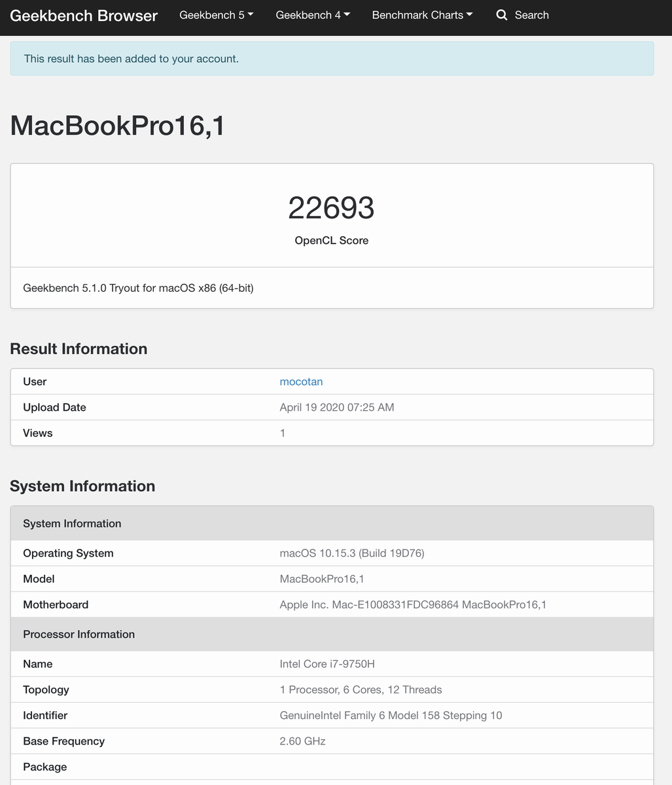Click the System Information section heading
Screen dimensions: 672x785
coord(82,486)
